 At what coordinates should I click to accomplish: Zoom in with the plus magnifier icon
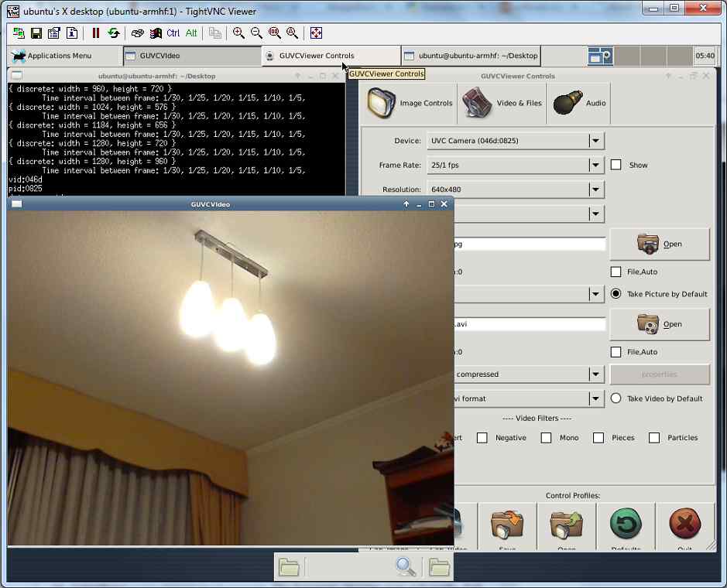238,33
